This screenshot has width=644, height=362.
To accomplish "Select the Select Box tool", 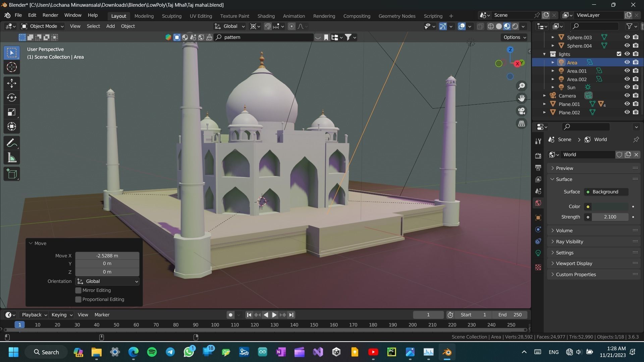I will coord(12,53).
